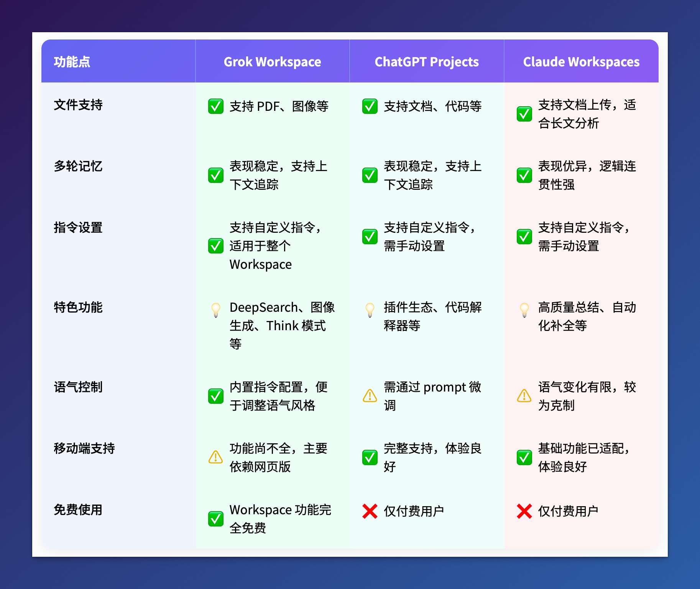Select the 多轮记忆 row label
The height and width of the screenshot is (589, 700).
(78, 166)
